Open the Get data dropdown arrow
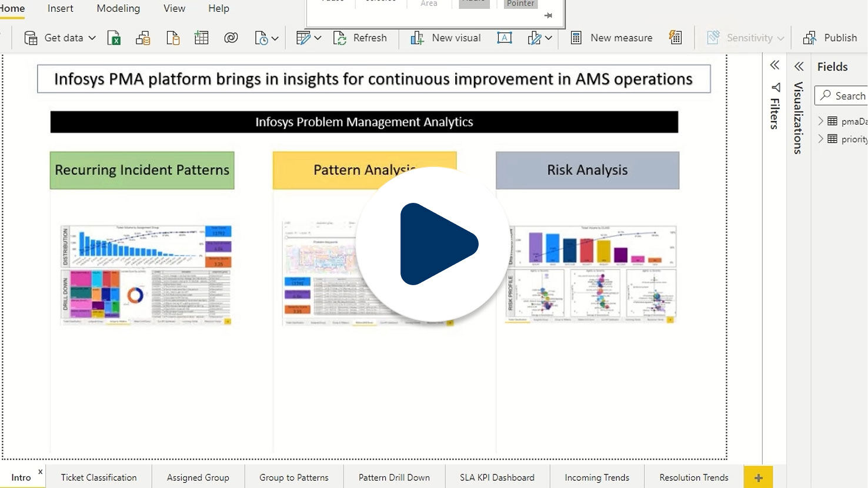This screenshot has height=488, width=868. tap(92, 38)
